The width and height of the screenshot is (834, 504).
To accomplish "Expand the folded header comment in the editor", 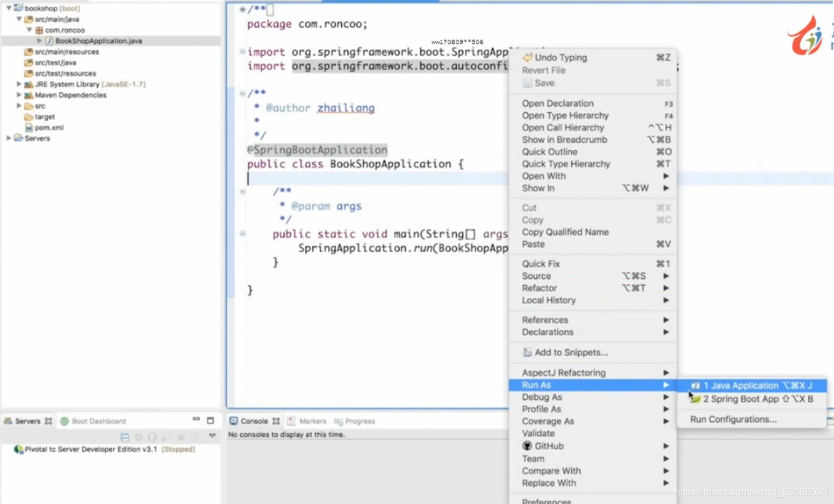I will tap(243, 9).
